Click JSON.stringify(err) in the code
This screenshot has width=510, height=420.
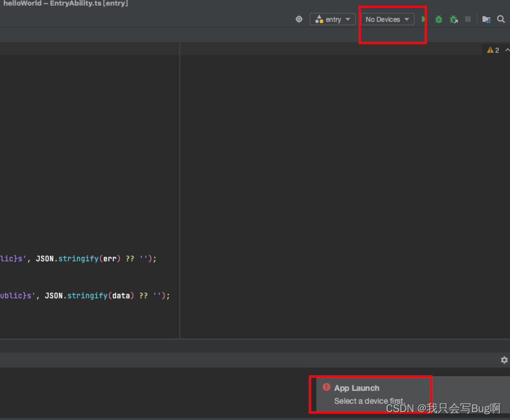(78, 259)
